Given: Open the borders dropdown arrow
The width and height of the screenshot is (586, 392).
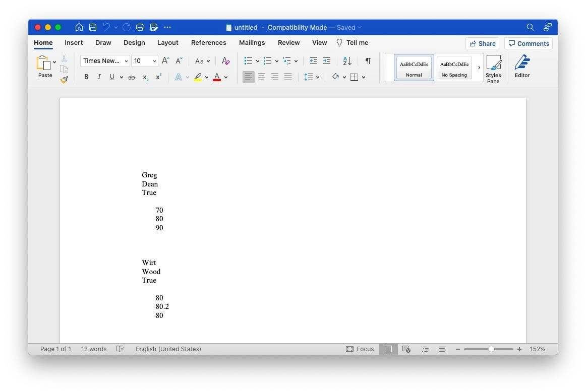Looking at the screenshot, I should pyautogui.click(x=364, y=77).
